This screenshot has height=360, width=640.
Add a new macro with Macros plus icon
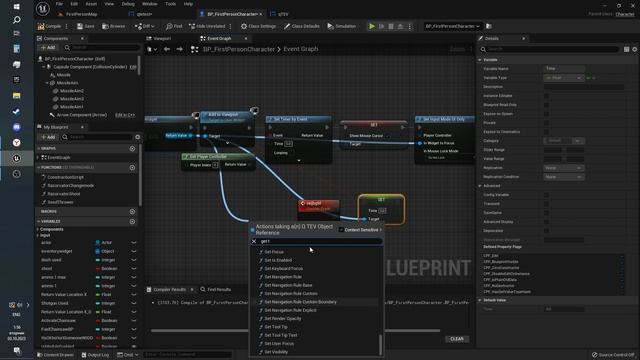(x=132, y=211)
